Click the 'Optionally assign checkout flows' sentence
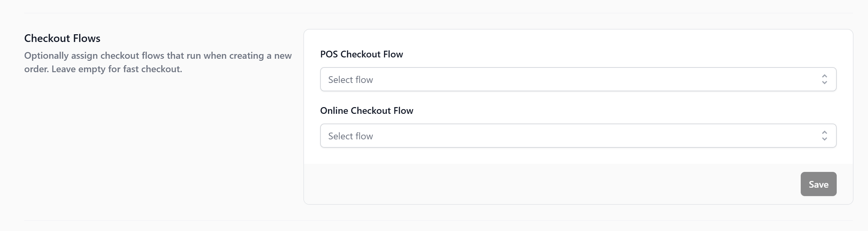 click(x=158, y=55)
